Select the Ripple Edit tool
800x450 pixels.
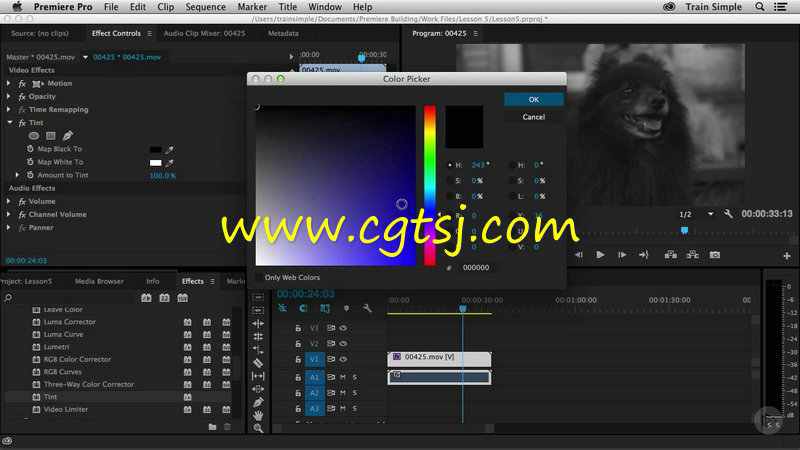click(x=258, y=323)
